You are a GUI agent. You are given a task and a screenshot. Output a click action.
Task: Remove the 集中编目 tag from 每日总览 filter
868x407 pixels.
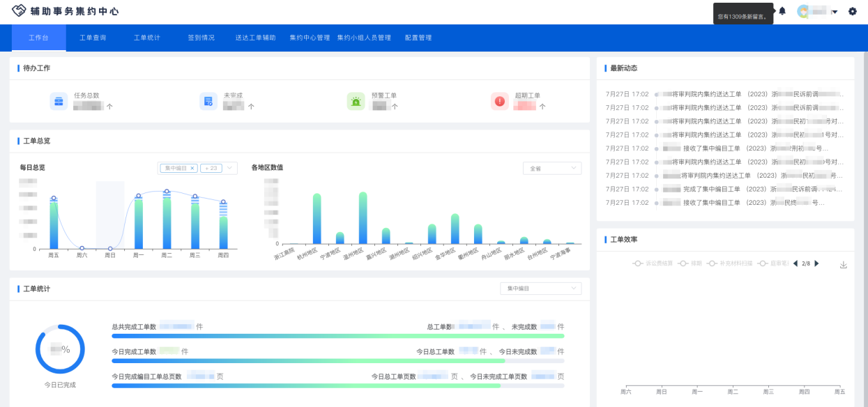point(192,168)
